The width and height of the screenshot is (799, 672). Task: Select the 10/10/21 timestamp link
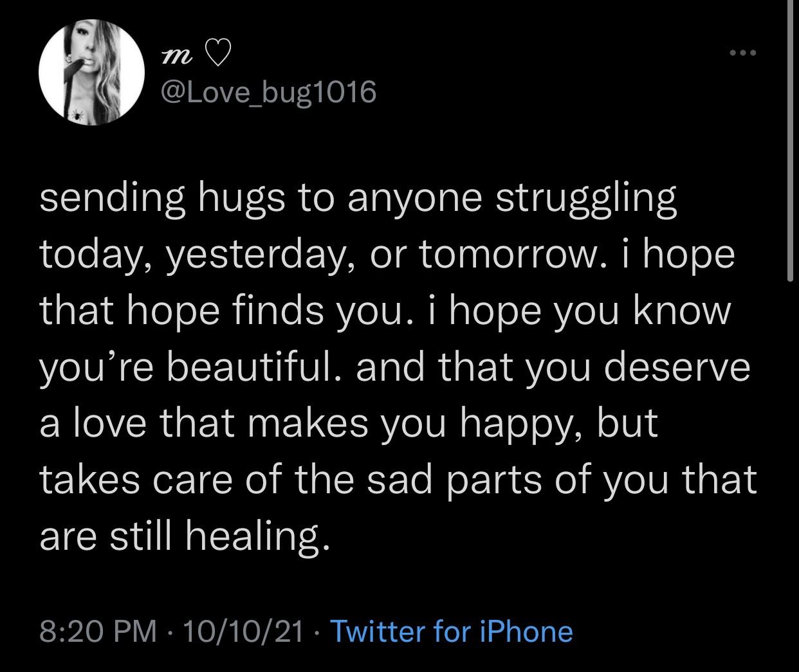244,632
